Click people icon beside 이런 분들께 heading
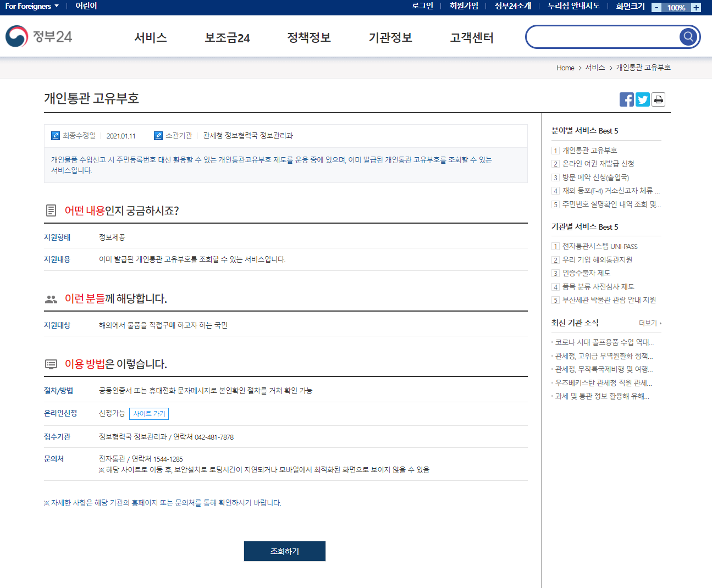This screenshot has width=712, height=588. (x=51, y=299)
